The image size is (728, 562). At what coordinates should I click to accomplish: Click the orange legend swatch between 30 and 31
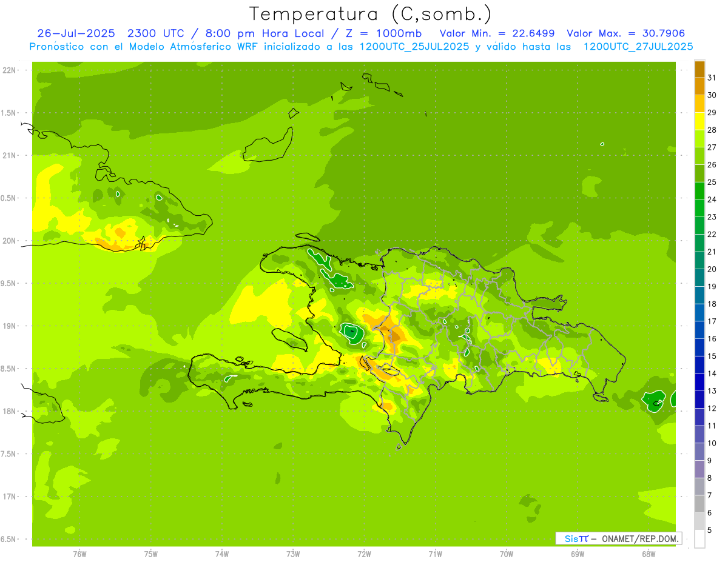tap(699, 86)
